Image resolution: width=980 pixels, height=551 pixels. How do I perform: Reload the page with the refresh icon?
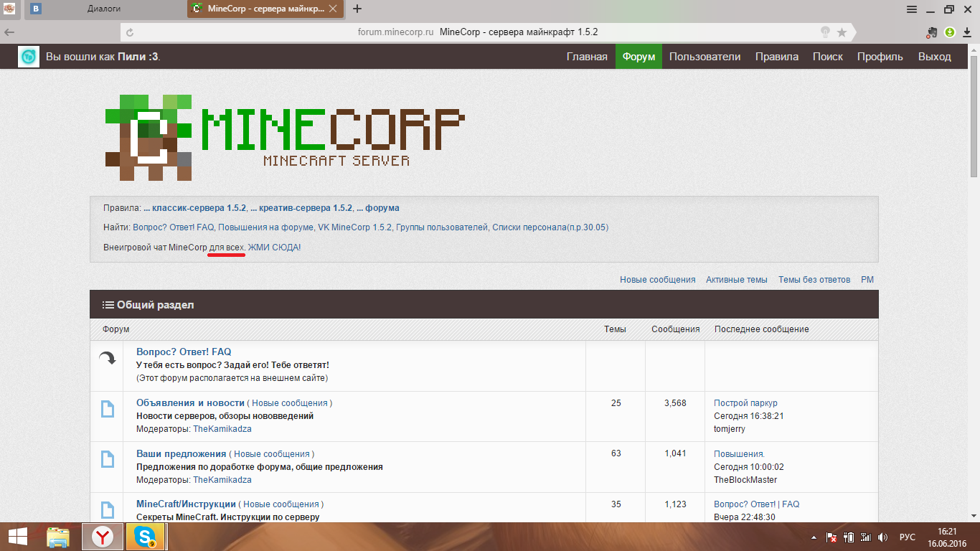tap(130, 32)
